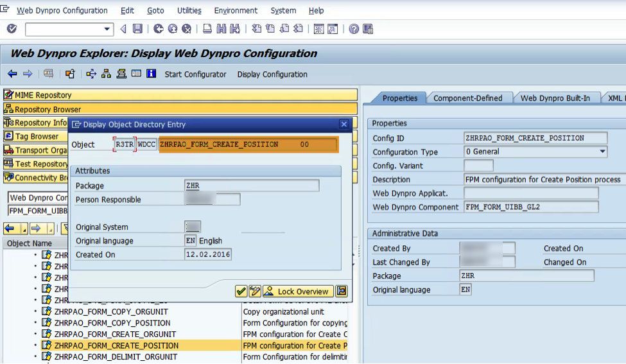Viewport: 626px width, 364px height.
Task: Select ZHRPAO_FORM_DELIMIT_ORGUNIT in the object tree
Action: 116,356
